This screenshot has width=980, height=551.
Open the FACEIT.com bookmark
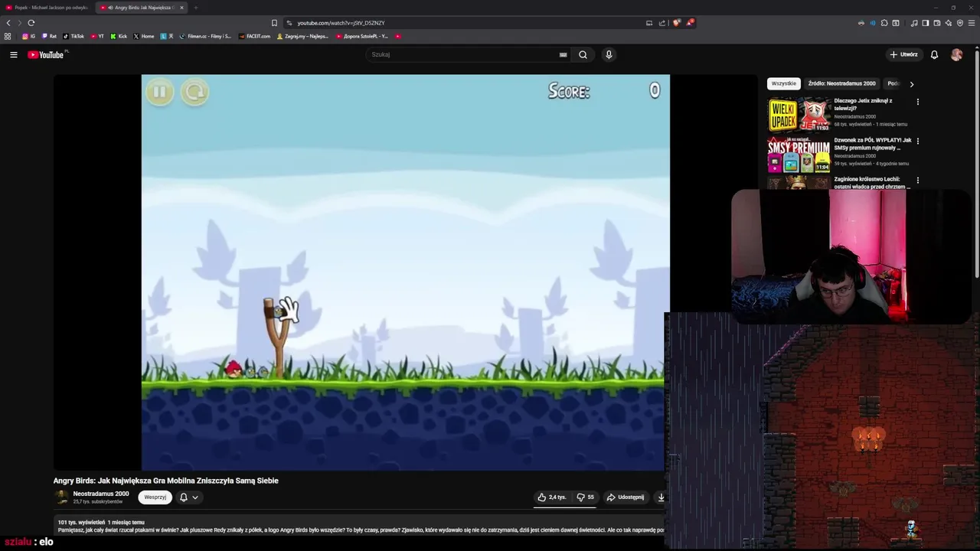tap(254, 36)
